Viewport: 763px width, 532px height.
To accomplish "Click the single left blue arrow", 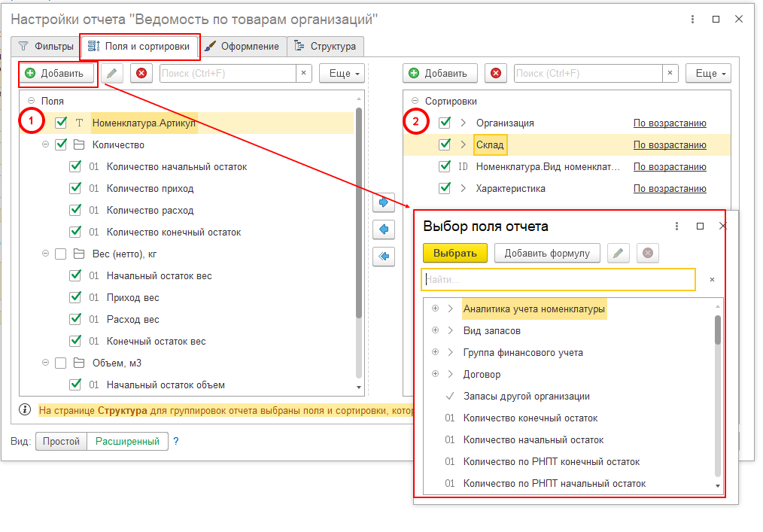I will click(384, 229).
